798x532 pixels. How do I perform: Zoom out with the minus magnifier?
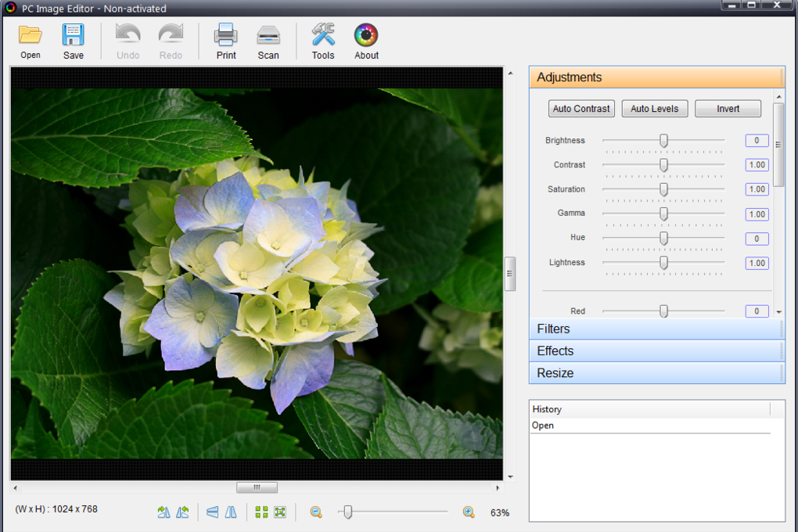point(316,512)
